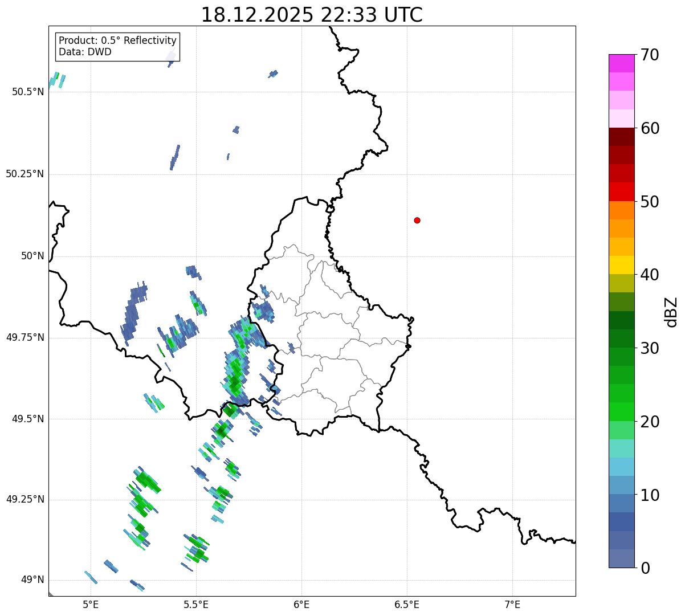Click the 50.25°N latitude label
The height and width of the screenshot is (616, 685).
[x=25, y=174]
